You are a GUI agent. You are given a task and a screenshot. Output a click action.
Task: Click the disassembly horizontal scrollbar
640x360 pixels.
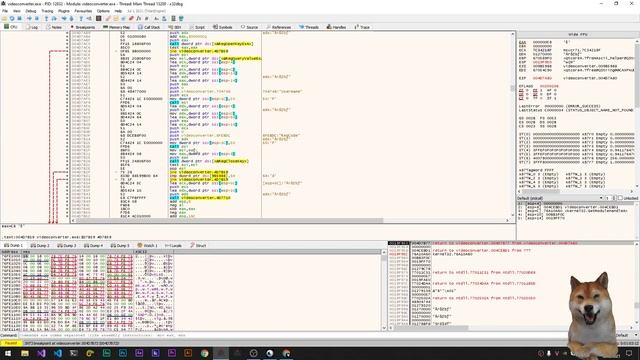290,220
